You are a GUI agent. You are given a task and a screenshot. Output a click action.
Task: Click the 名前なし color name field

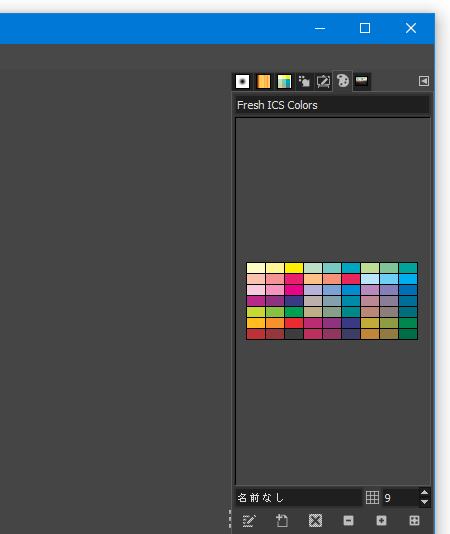tap(298, 498)
